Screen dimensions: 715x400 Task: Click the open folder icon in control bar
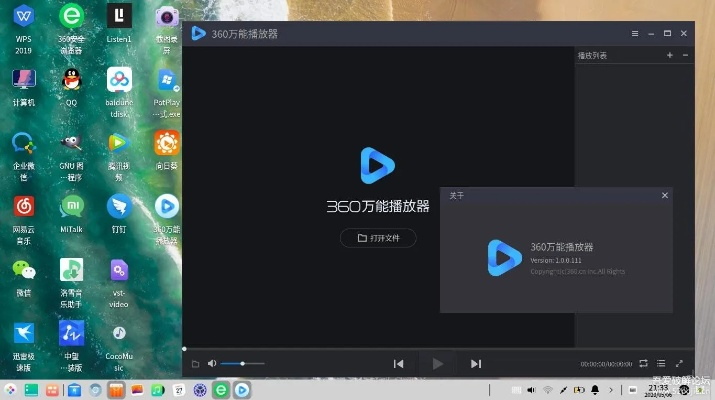(x=195, y=364)
